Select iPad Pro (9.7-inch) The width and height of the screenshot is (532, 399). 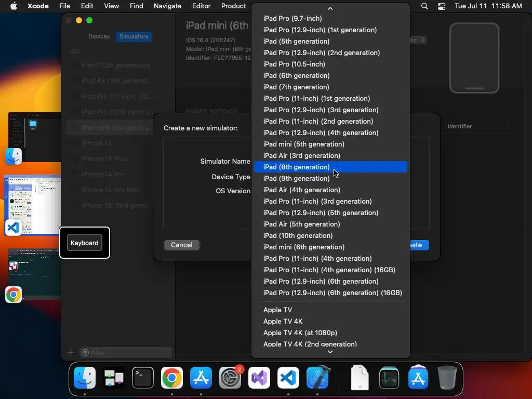pyautogui.click(x=330, y=18)
